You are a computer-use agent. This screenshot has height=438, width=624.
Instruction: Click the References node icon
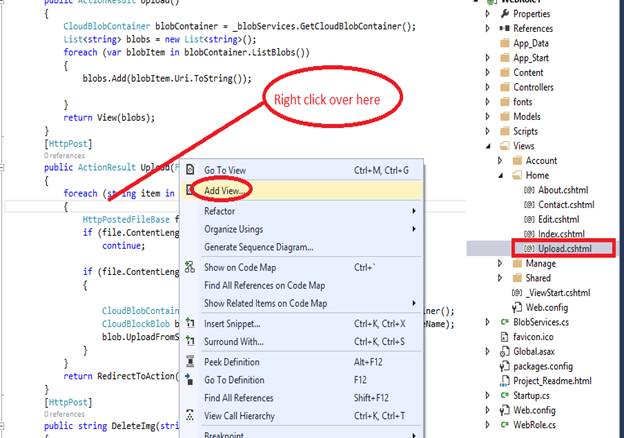(x=504, y=28)
